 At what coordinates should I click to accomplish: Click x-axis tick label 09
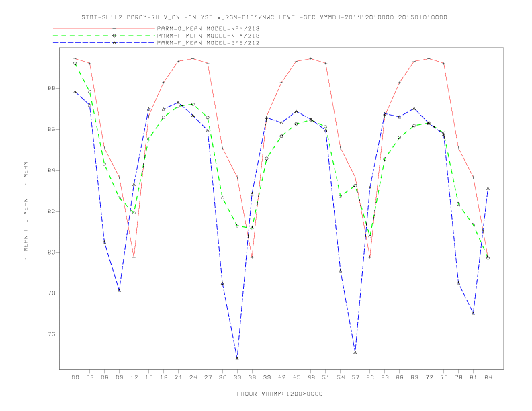[119, 377]
